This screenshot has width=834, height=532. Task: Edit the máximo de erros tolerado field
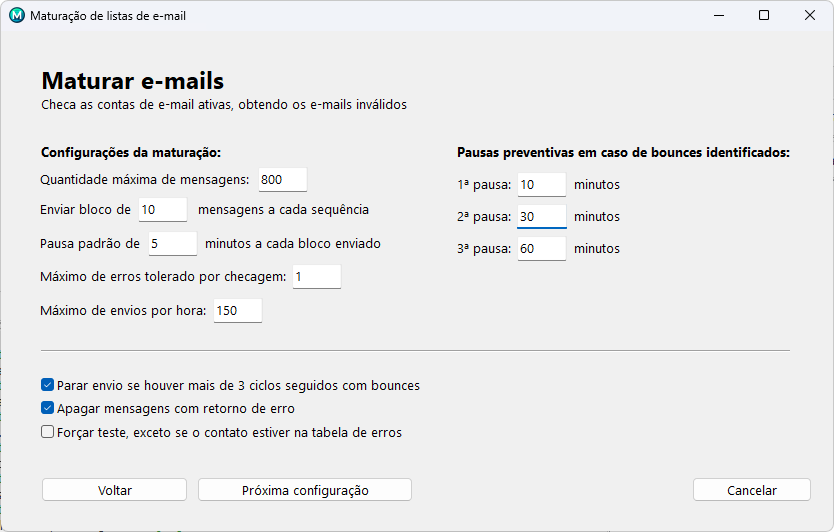tap(316, 277)
